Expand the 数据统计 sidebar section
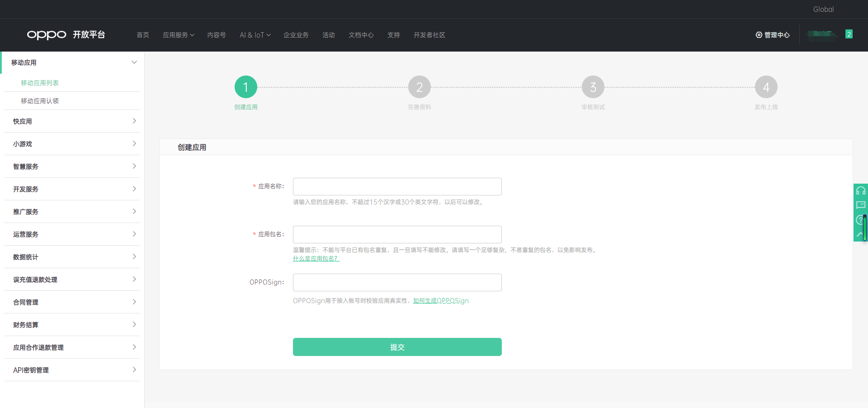This screenshot has width=868, height=408. tap(72, 257)
